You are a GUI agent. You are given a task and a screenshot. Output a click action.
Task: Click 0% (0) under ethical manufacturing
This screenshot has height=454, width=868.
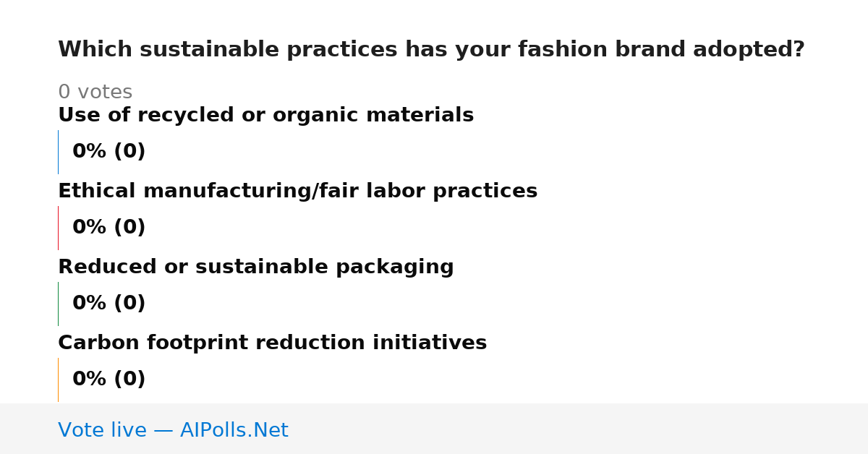click(109, 228)
